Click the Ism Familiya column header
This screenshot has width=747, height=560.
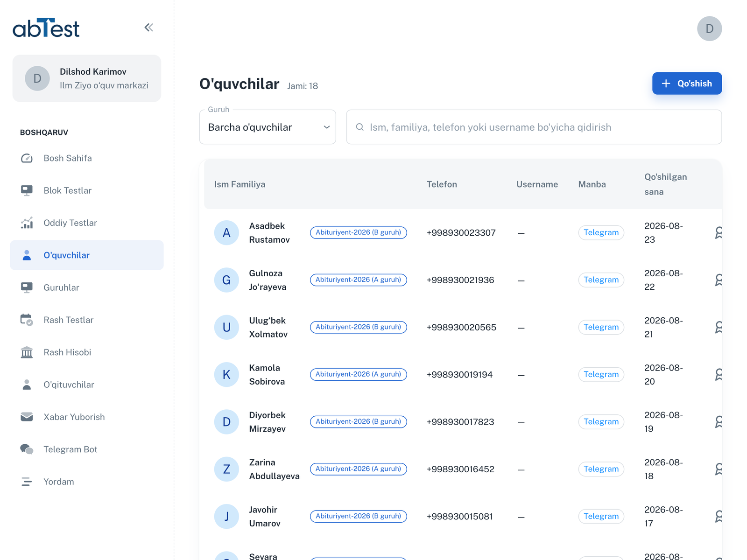240,184
